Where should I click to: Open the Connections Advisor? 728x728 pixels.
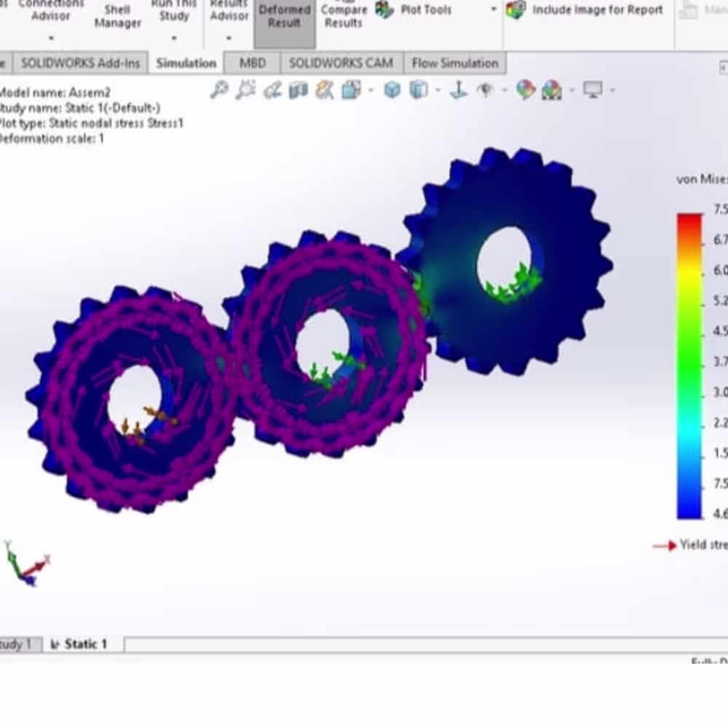pos(51,12)
